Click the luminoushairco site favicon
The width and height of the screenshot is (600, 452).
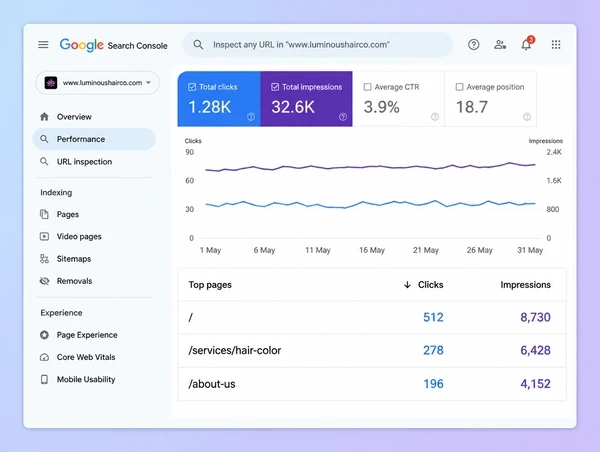pyautogui.click(x=51, y=83)
